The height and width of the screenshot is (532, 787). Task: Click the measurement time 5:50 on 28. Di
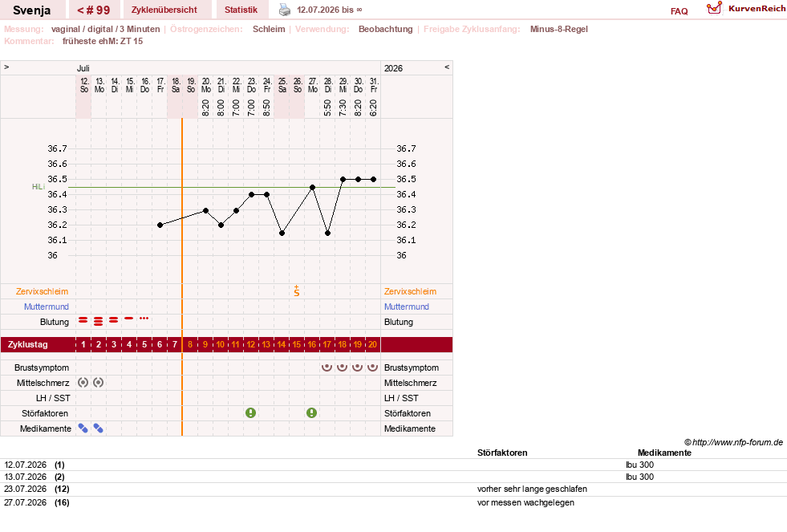click(x=327, y=108)
